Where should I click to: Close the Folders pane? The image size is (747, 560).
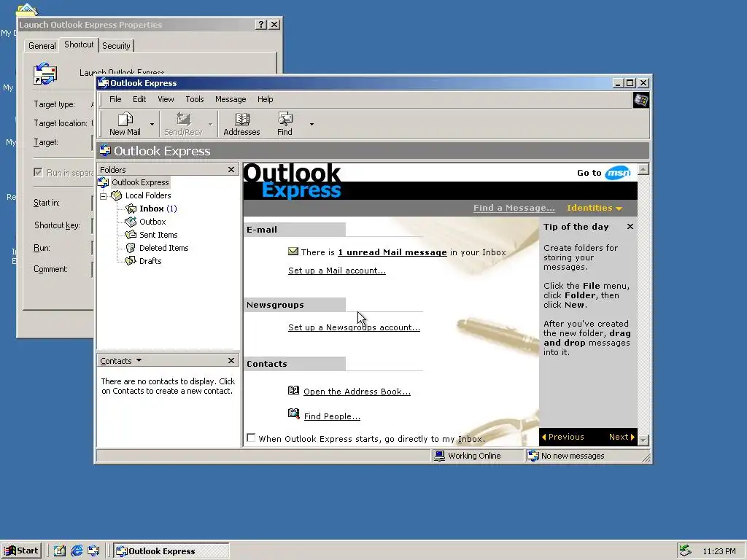pyautogui.click(x=231, y=169)
